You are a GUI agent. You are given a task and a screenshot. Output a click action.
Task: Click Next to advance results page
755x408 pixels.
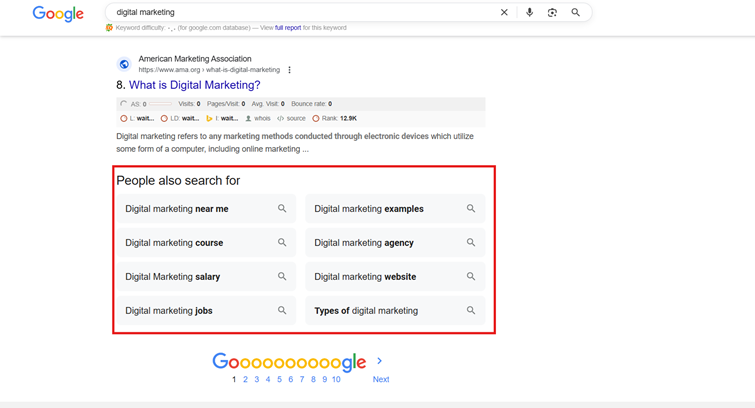(381, 380)
